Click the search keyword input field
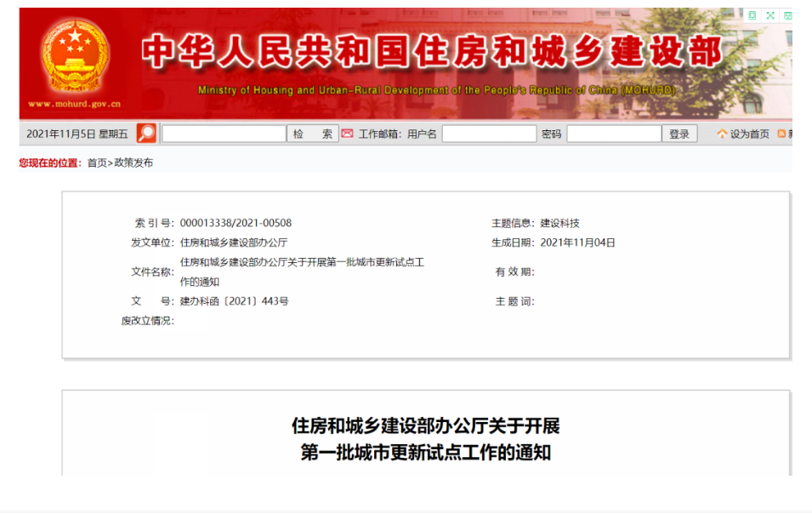 click(224, 134)
